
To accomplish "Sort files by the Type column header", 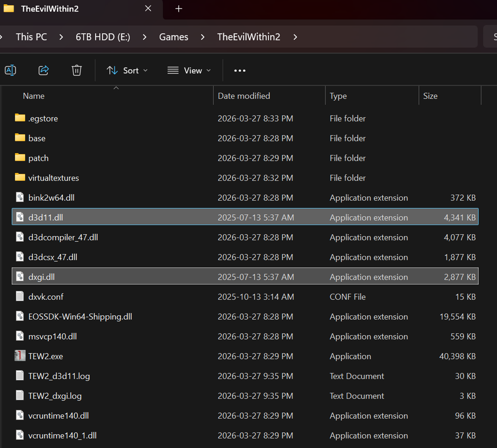I will (x=338, y=96).
